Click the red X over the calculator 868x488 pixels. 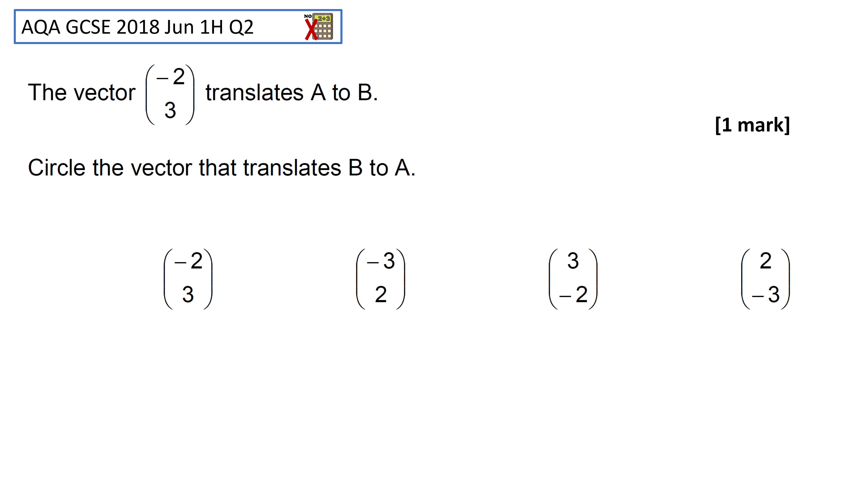pos(311,30)
